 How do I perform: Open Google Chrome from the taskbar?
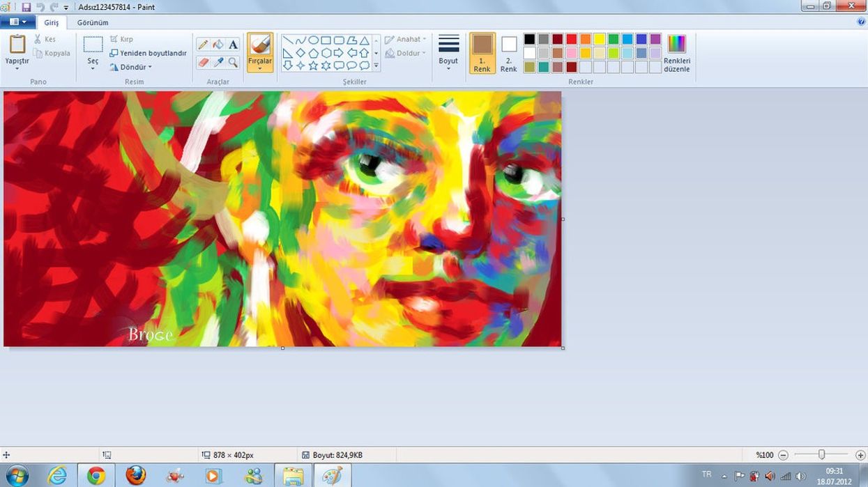pos(96,477)
